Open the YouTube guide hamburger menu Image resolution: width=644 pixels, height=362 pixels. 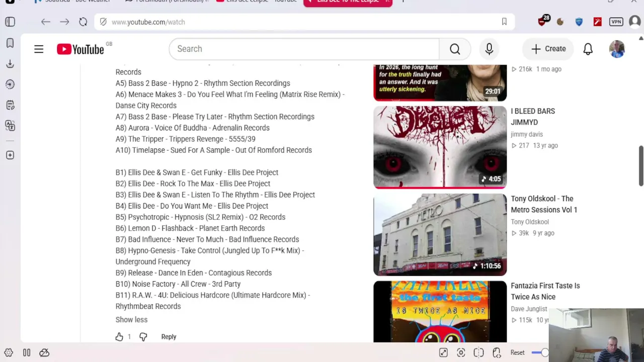click(39, 49)
